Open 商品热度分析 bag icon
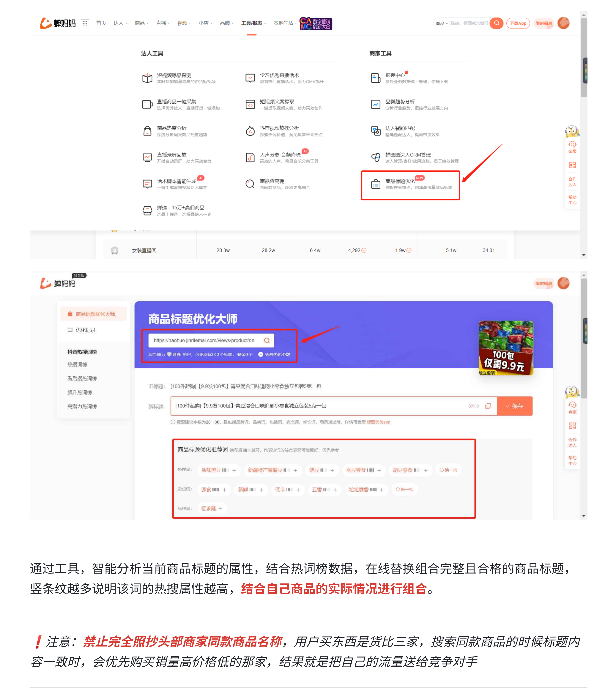 pyautogui.click(x=147, y=131)
